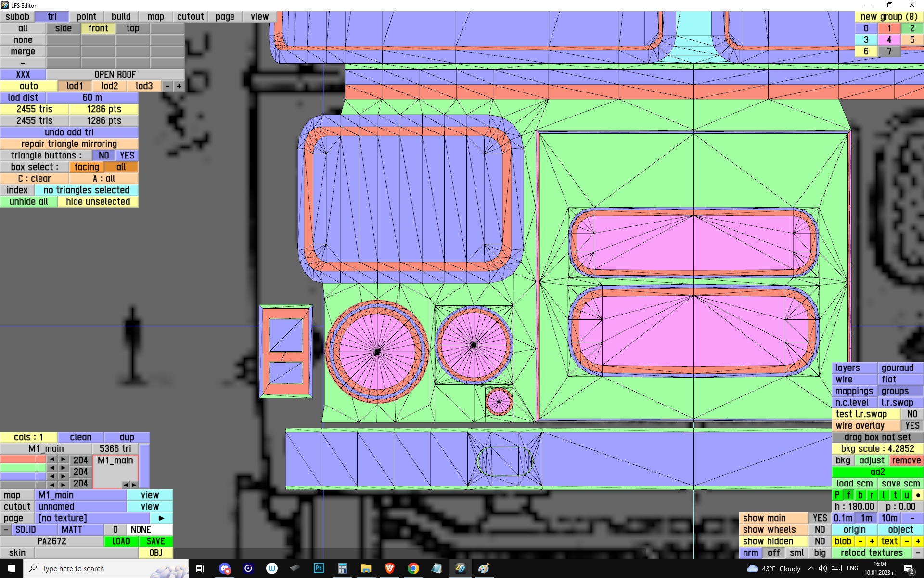Select pink group 4 color swatch
924x578 pixels.
(889, 40)
